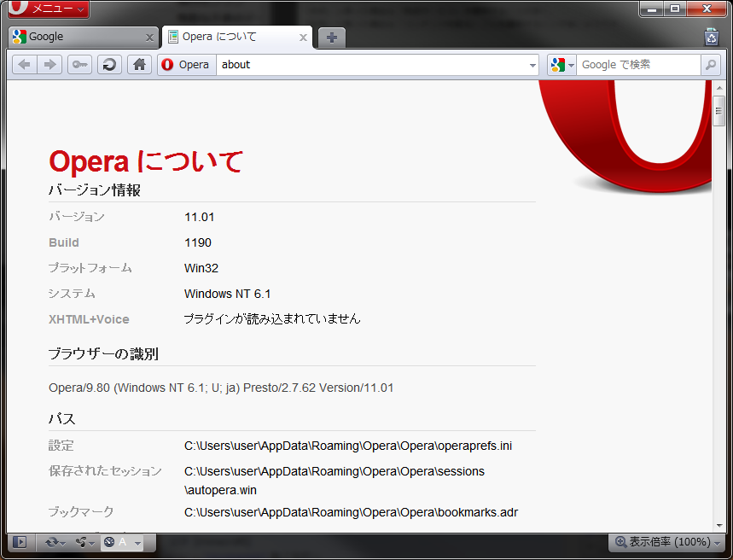Click the bookmarks.adr path
The width and height of the screenshot is (733, 560).
click(351, 513)
